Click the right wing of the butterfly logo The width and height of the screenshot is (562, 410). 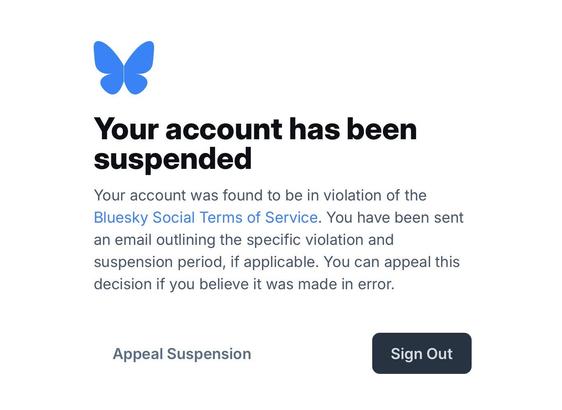[x=139, y=67]
